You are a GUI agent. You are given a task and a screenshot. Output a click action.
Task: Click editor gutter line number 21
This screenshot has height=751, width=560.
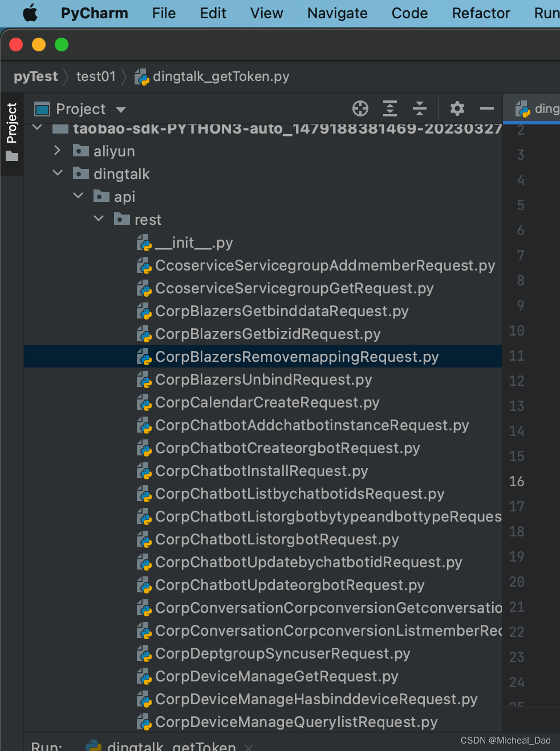click(x=517, y=607)
